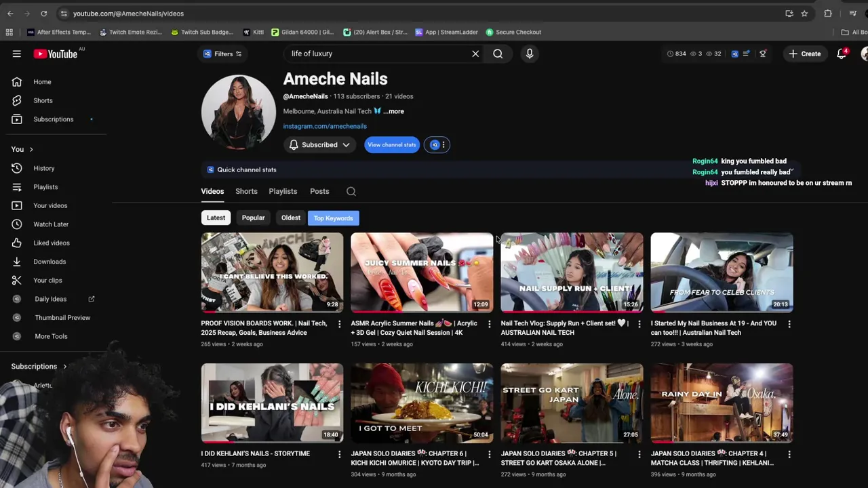This screenshot has width=868, height=488.
Task: Switch to the Posts tab
Action: point(319,191)
